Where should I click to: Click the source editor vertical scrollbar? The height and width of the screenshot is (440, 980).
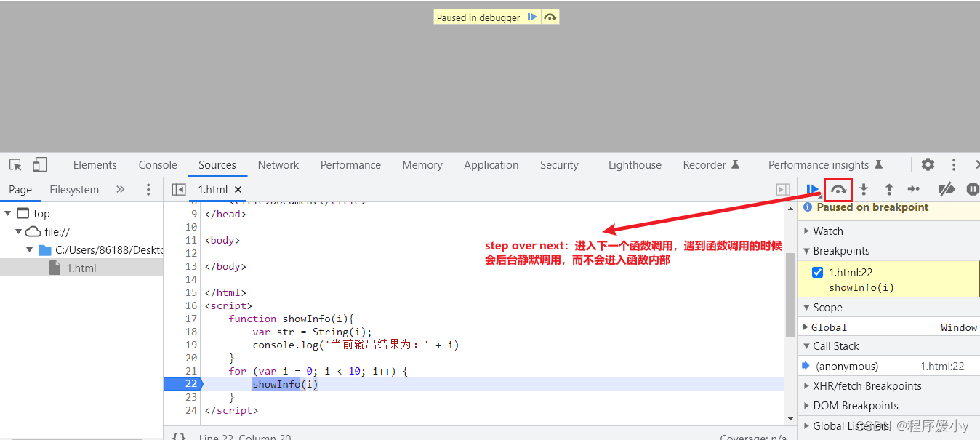(790, 295)
